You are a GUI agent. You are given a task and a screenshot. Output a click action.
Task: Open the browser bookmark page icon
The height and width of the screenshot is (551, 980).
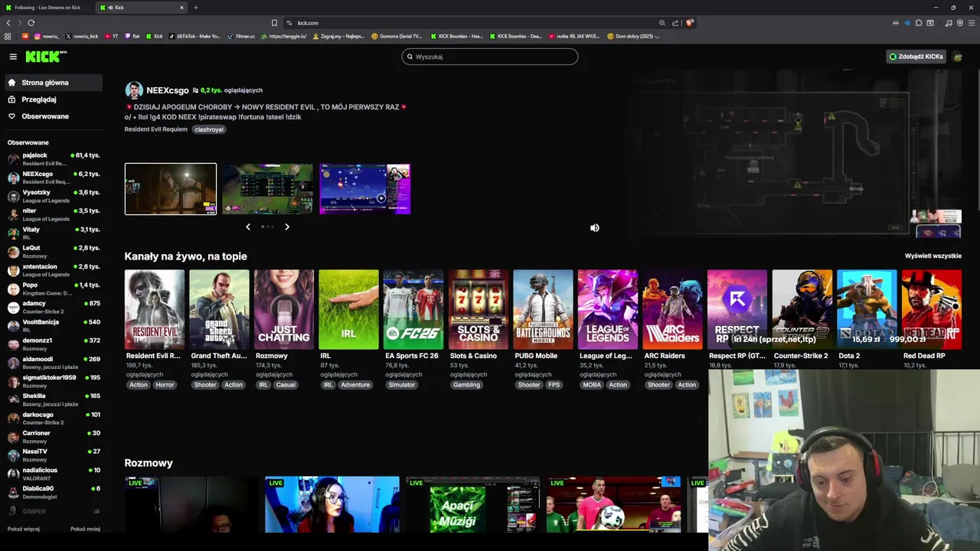pos(274,23)
